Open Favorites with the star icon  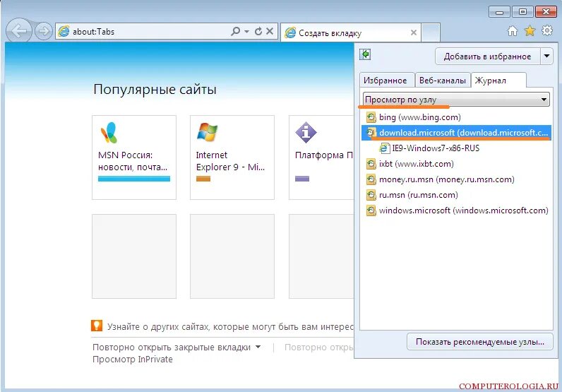530,31
